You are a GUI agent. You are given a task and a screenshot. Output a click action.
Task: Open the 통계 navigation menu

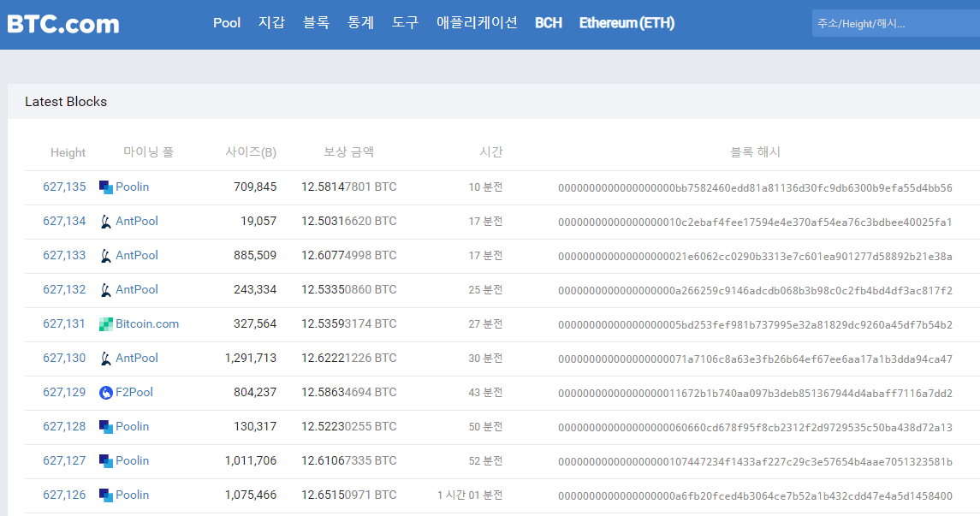pyautogui.click(x=360, y=23)
